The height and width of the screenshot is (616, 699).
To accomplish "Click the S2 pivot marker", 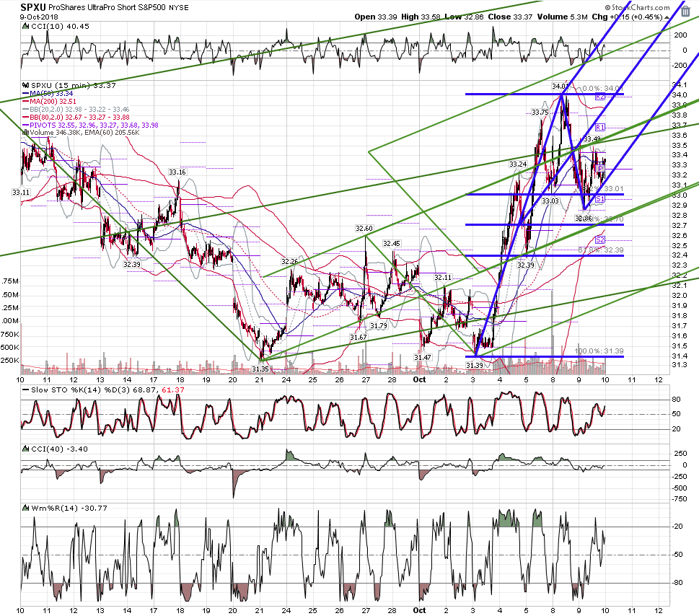I will point(600,239).
